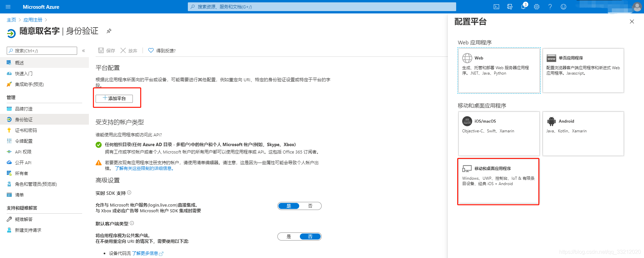This screenshot has height=258, width=644.
Task: Click the help question mark icon
Action: [550, 7]
